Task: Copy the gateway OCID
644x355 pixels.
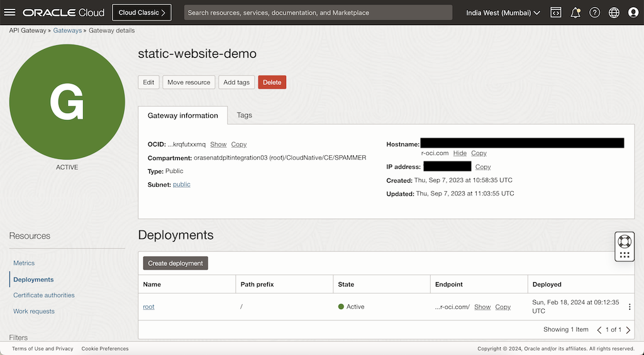Action: pyautogui.click(x=238, y=145)
